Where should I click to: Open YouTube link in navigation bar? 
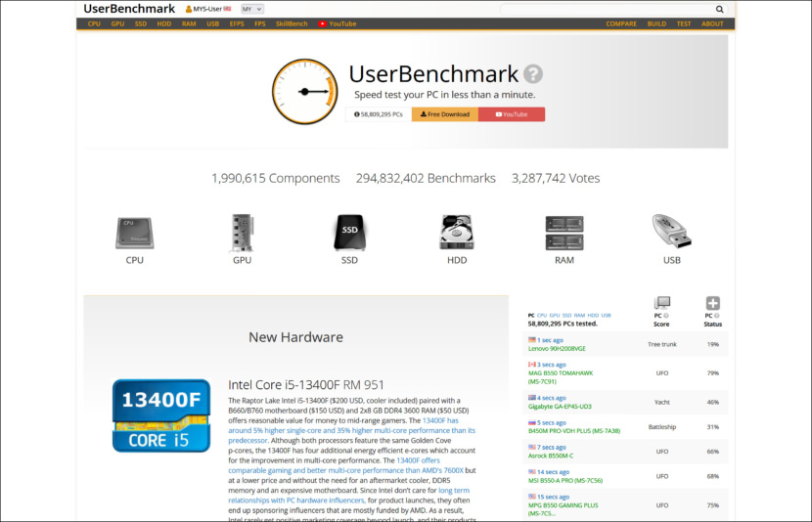point(338,23)
